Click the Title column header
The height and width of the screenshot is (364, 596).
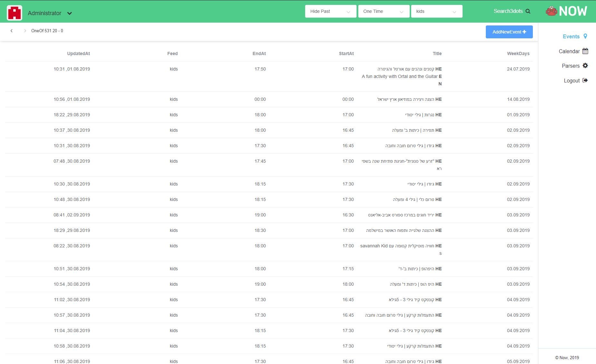click(437, 53)
